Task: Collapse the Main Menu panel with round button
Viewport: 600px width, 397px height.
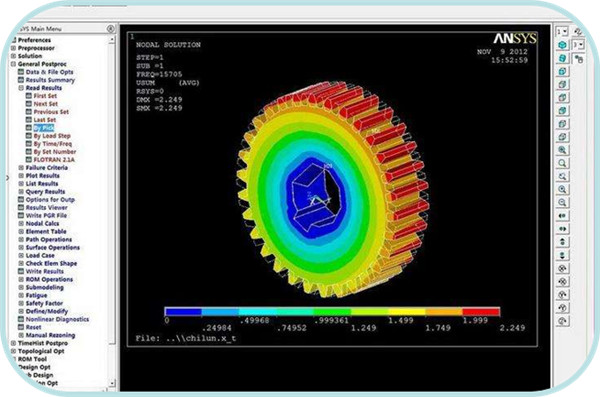Action: coord(110,28)
